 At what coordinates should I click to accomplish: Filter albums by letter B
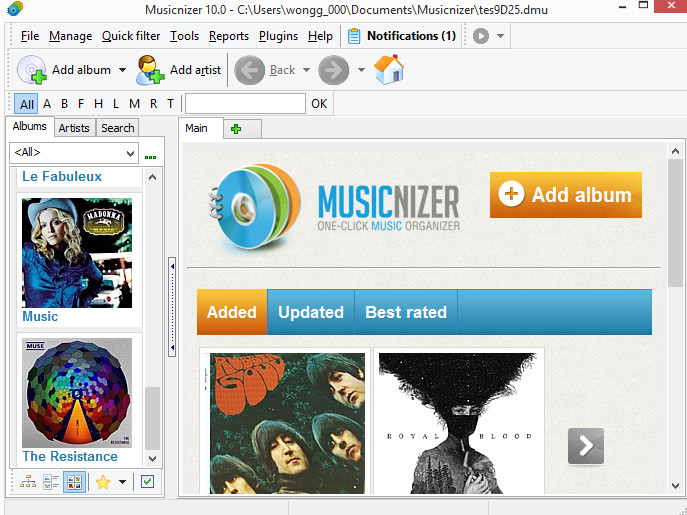pos(64,104)
